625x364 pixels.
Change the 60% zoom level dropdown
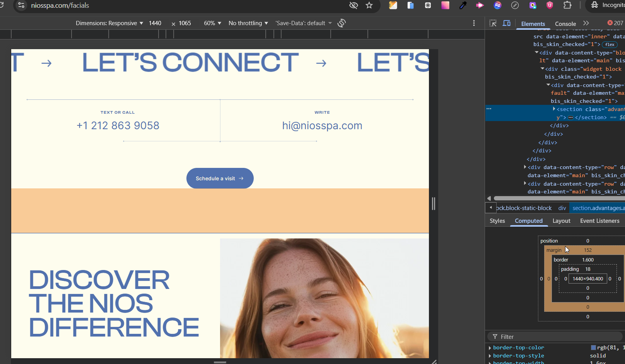click(212, 23)
